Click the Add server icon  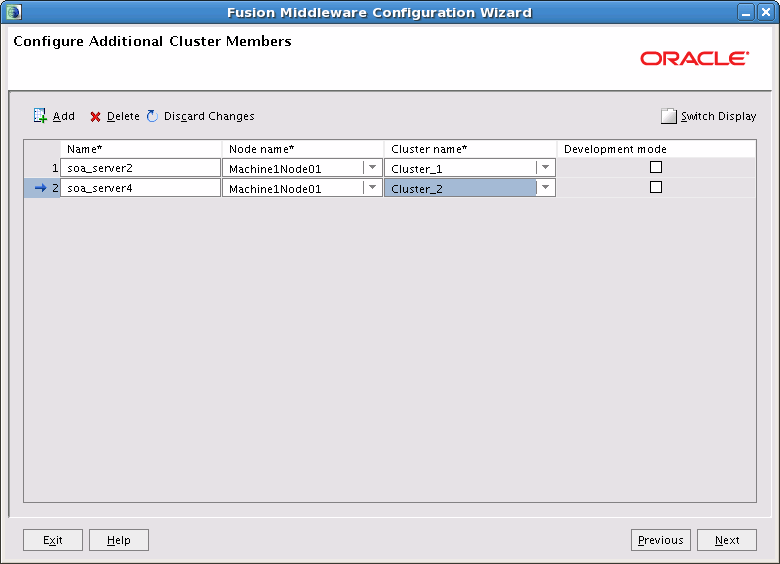pos(40,116)
